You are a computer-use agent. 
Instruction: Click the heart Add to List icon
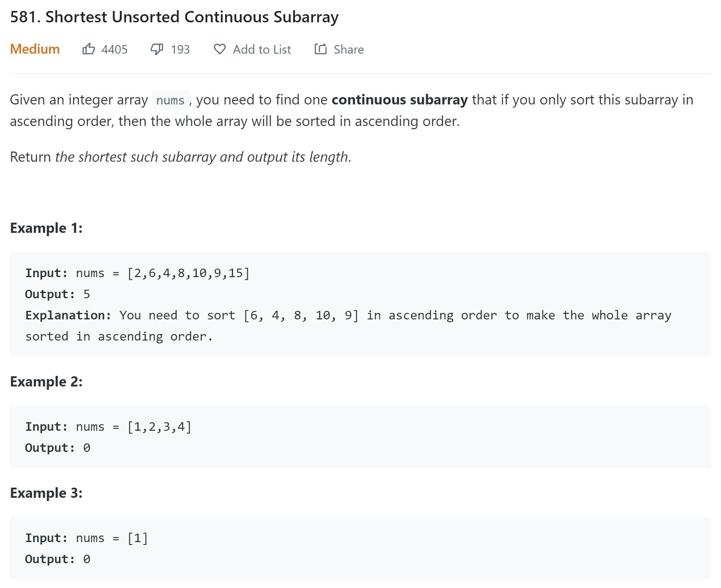[220, 49]
